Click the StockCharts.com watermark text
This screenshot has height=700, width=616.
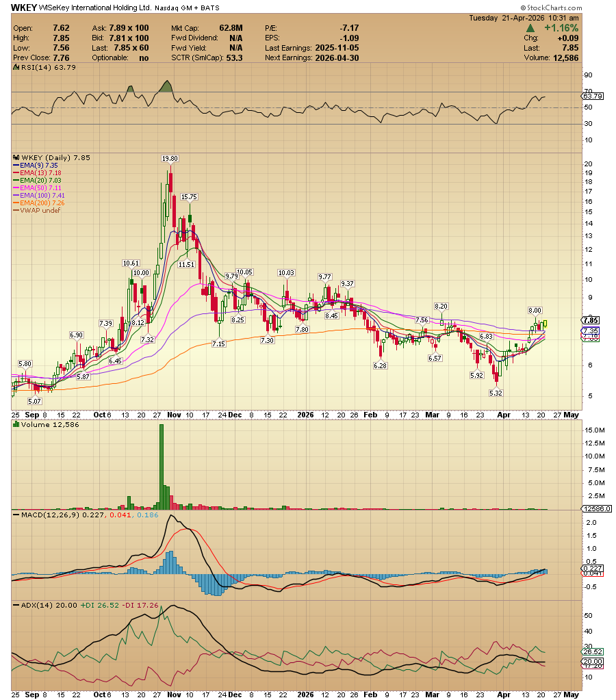[551, 8]
